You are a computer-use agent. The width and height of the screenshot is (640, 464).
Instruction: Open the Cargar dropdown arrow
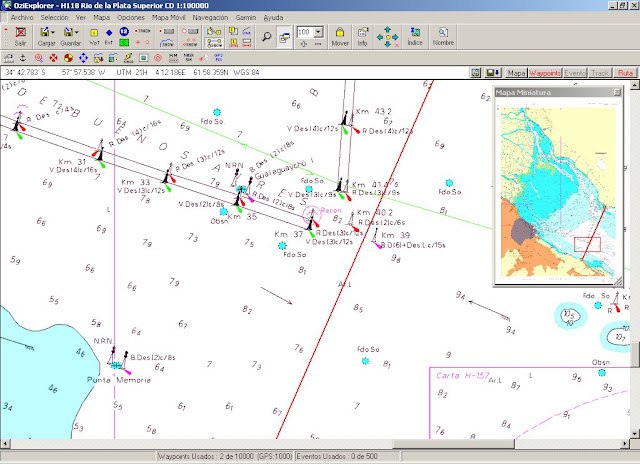pos(53,32)
